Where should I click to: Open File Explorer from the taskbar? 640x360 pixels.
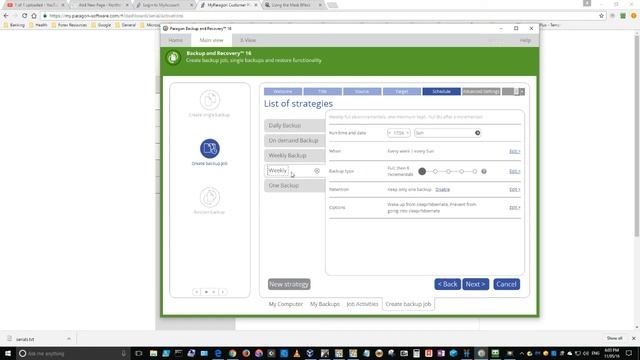click(153, 353)
